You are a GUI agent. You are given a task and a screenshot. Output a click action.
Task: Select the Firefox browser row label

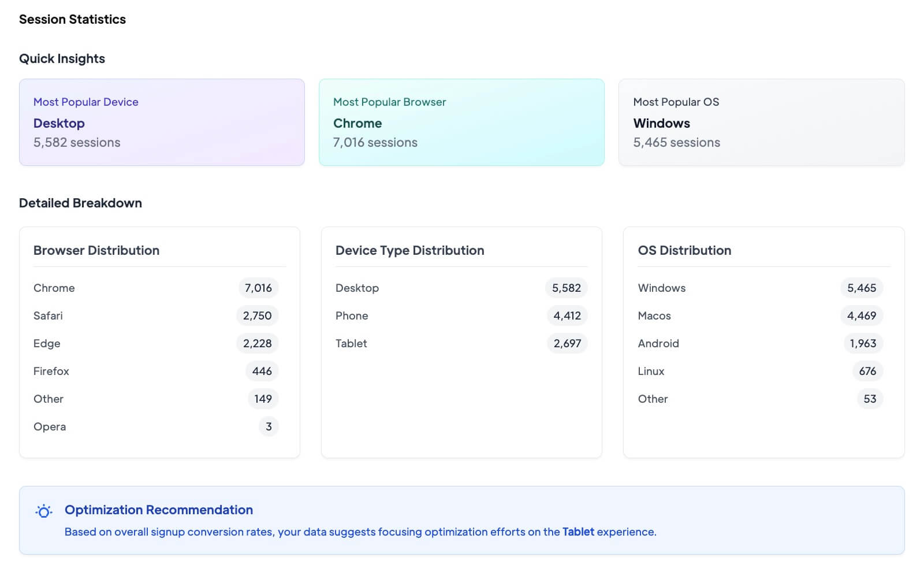pos(51,371)
